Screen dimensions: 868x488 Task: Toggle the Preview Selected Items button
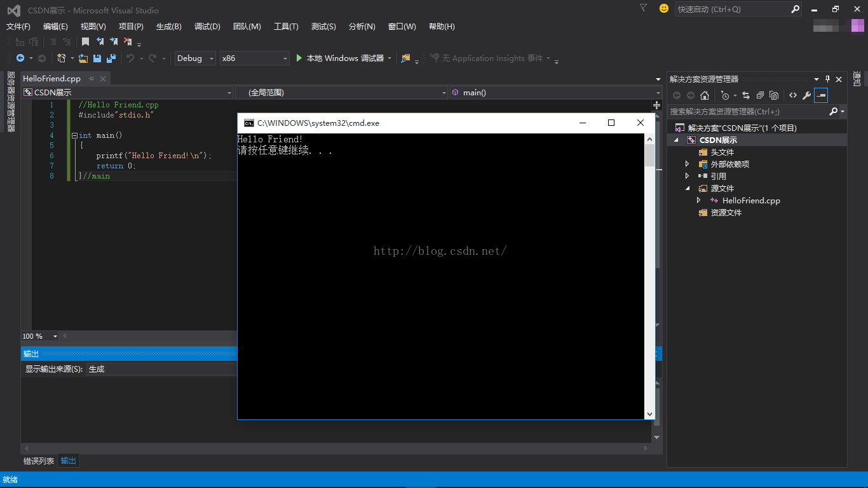point(821,95)
